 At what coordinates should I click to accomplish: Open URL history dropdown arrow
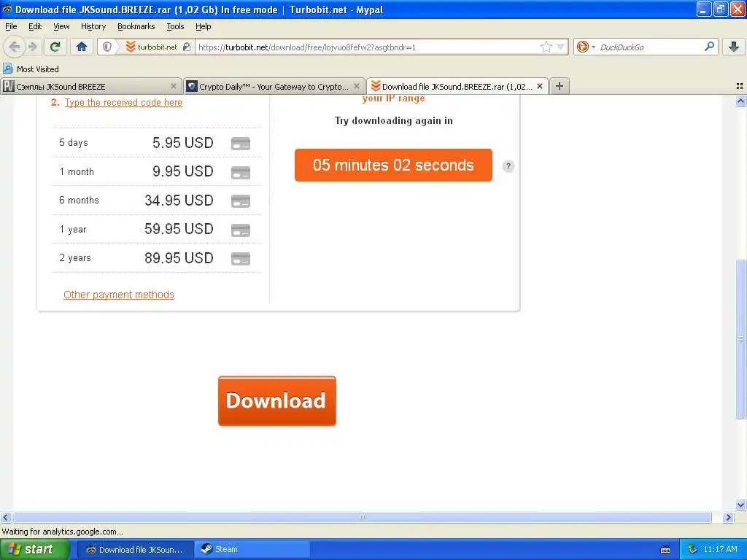561,47
